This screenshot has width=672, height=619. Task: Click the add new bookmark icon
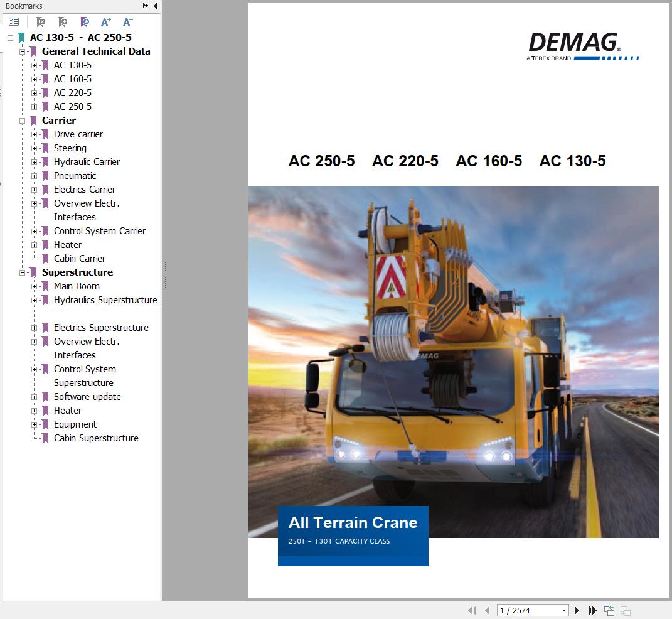pos(62,22)
